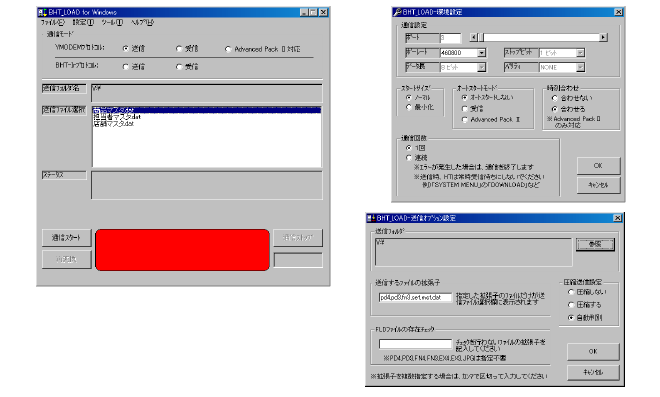Viewport: 660px width, 397px height.
Task: Open the ツール(T) menu
Action: point(112,22)
